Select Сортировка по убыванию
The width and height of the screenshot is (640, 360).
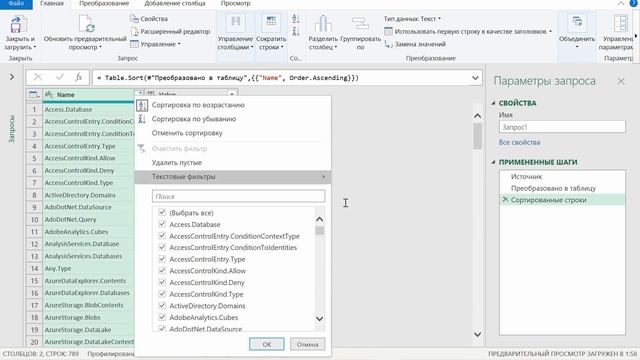194,119
